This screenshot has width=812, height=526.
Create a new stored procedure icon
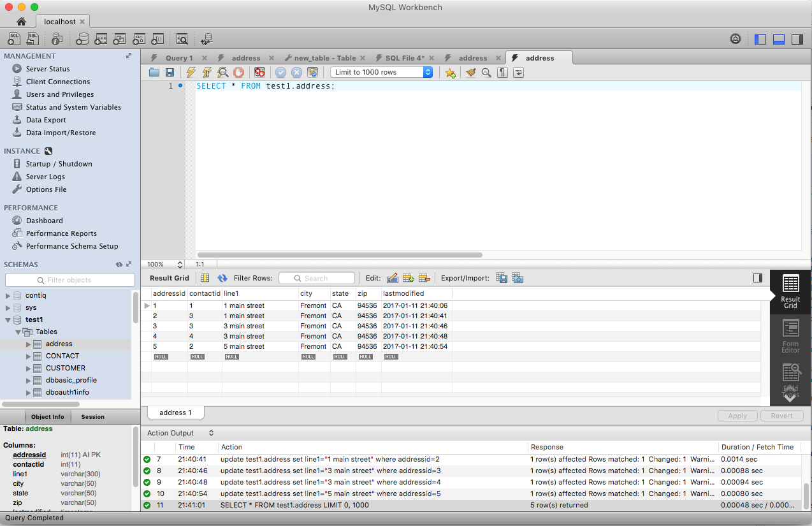(139, 39)
